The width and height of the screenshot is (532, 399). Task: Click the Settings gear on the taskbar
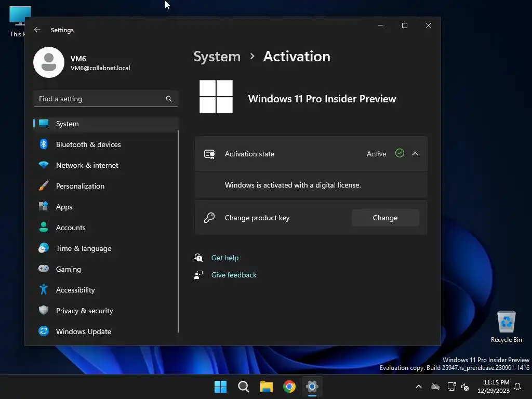(x=312, y=387)
